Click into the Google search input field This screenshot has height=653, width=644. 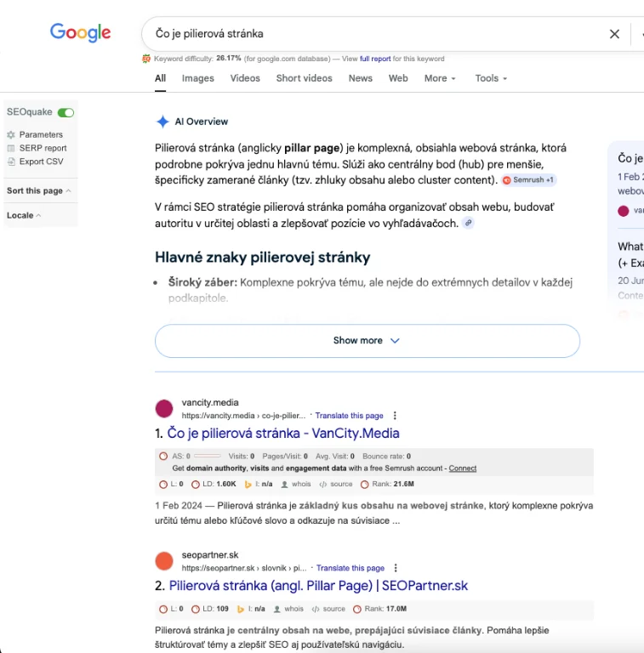point(374,34)
